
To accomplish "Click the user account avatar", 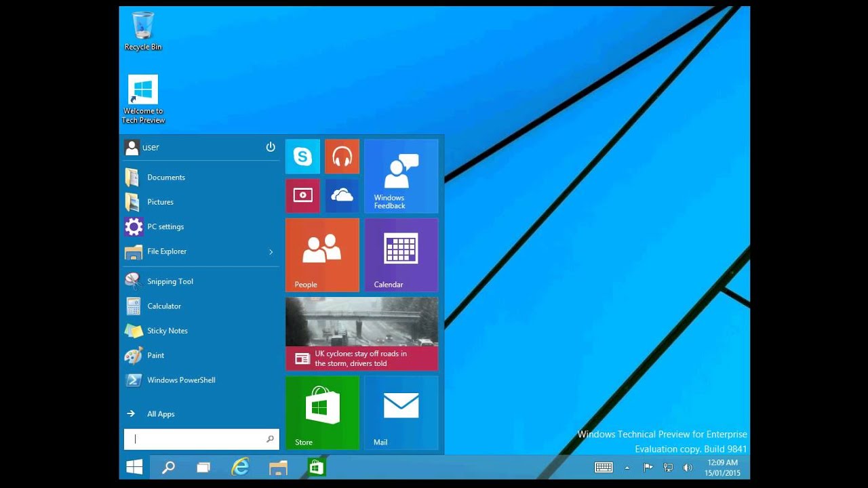I will 132,147.
